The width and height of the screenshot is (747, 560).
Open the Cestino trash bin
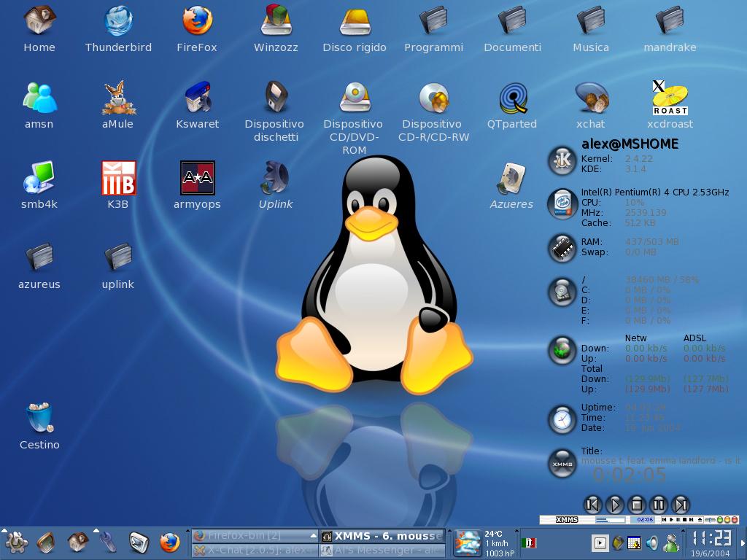point(39,417)
